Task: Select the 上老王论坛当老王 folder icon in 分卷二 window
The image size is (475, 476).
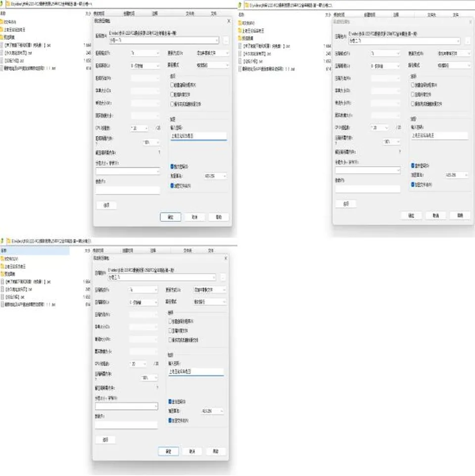Action: 240,31
